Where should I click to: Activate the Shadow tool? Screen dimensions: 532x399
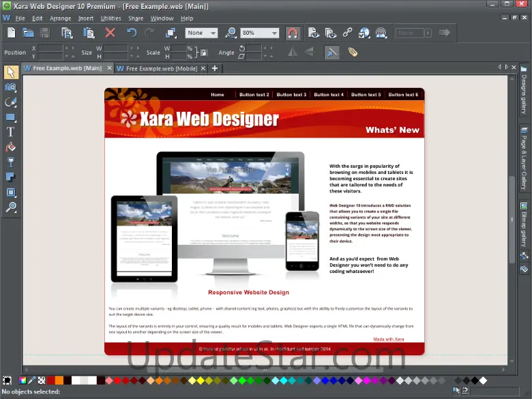pyautogui.click(x=10, y=177)
